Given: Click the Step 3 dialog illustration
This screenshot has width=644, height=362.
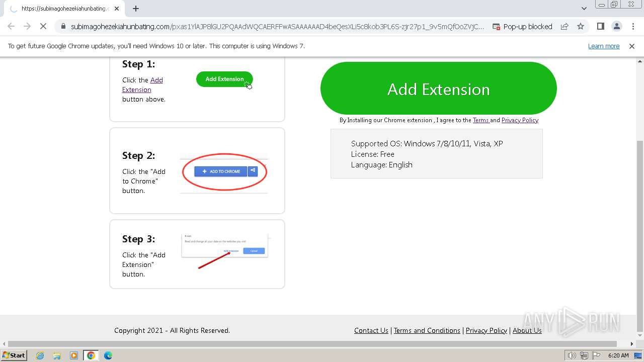Looking at the screenshot, I should pos(225,250).
